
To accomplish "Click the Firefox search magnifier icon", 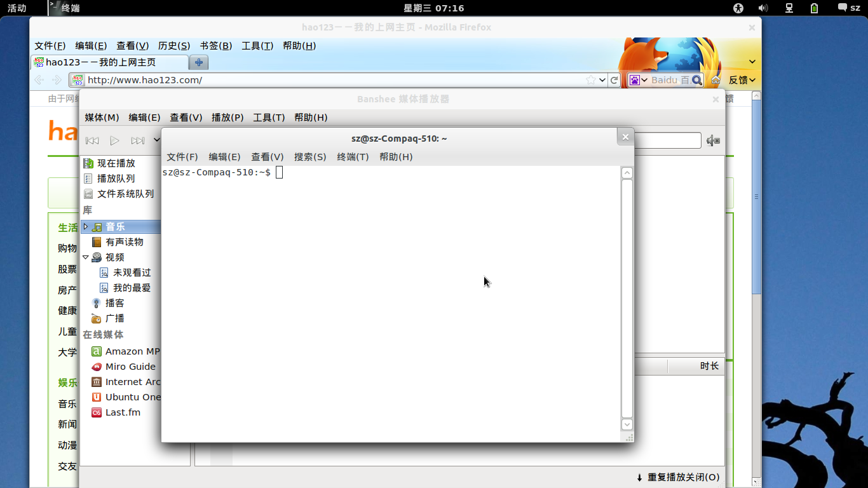I will [x=697, y=80].
